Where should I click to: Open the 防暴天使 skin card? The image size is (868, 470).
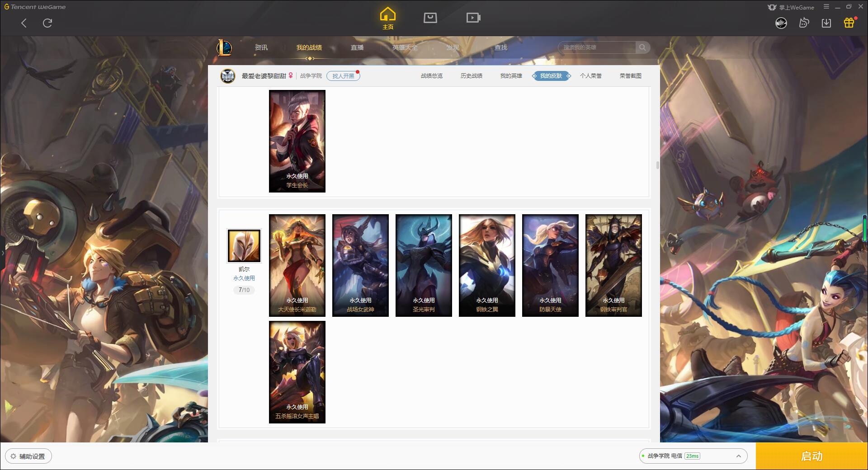pyautogui.click(x=550, y=265)
